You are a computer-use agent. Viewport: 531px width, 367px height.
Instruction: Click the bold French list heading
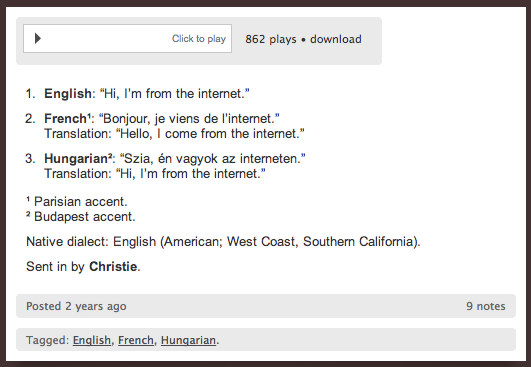click(x=67, y=118)
